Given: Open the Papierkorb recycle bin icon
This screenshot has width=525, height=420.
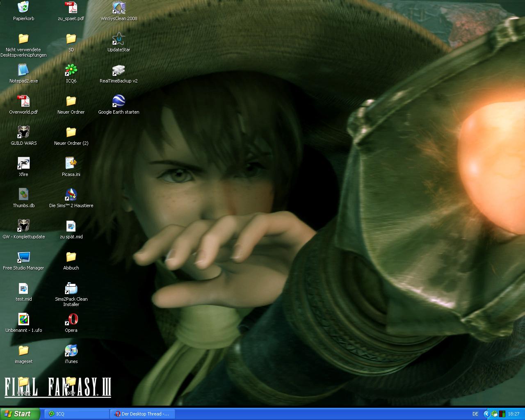Looking at the screenshot, I should (x=23, y=8).
